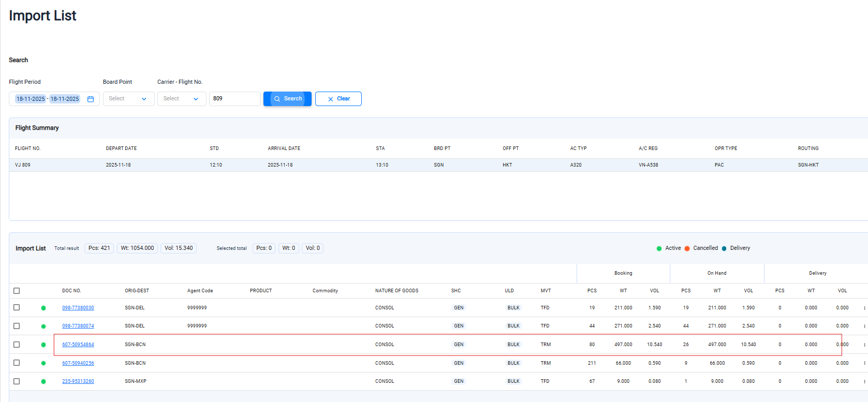Screen dimensions: 868x402
Task: Select the checkbox for 607-50954864
Action: coord(17,345)
